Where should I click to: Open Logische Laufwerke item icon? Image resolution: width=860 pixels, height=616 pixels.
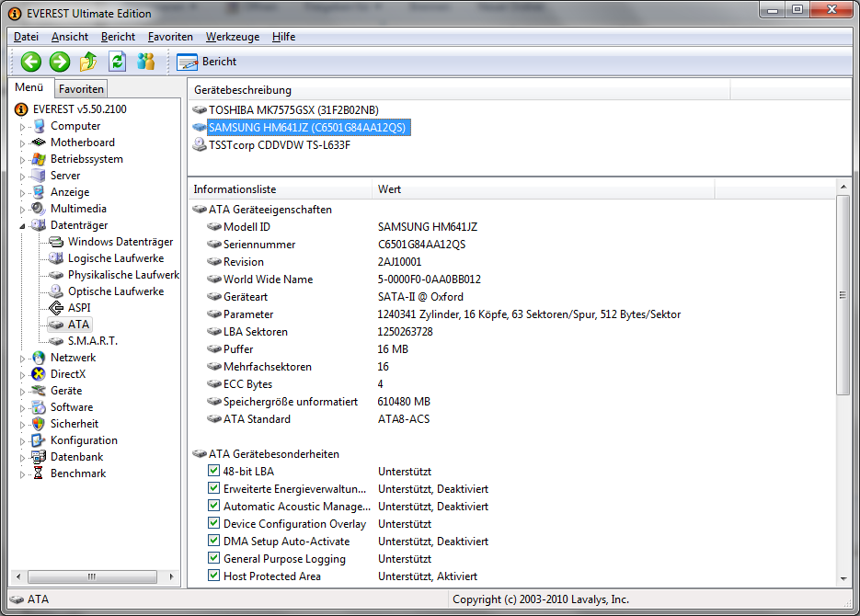56,258
